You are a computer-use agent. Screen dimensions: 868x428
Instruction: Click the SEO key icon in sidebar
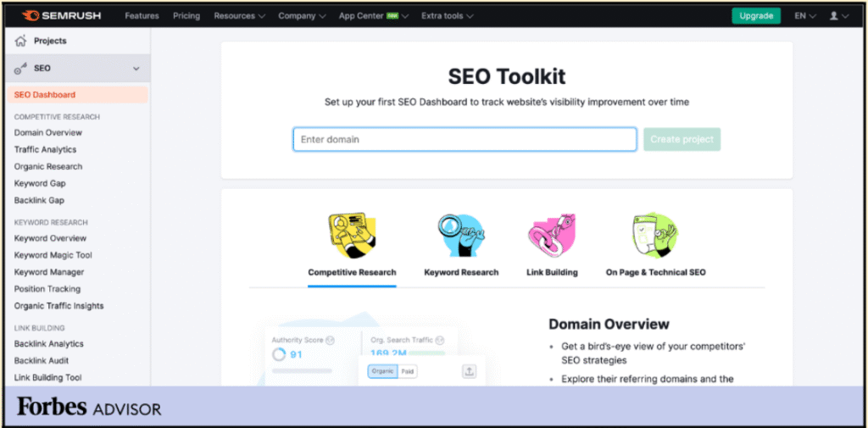(x=21, y=69)
